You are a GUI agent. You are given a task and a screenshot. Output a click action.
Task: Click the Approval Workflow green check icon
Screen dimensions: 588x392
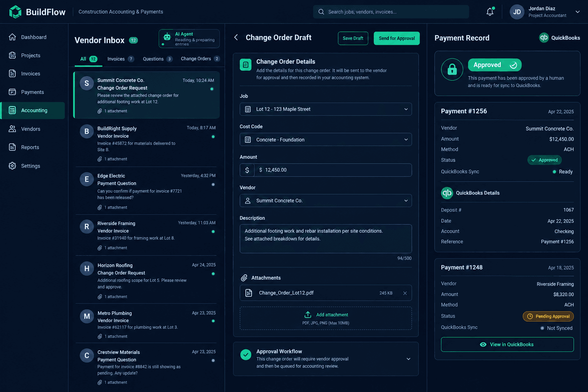(246, 354)
